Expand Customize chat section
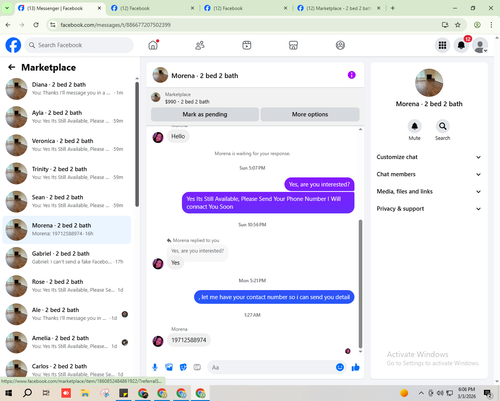This screenshot has width=500, height=401. click(x=429, y=157)
